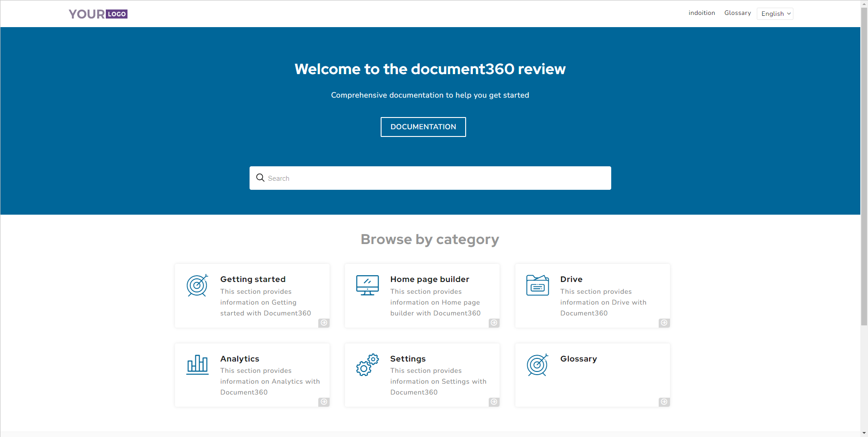This screenshot has height=437, width=868.
Task: Click the scrollbar down arrow
Action: pyautogui.click(x=864, y=433)
